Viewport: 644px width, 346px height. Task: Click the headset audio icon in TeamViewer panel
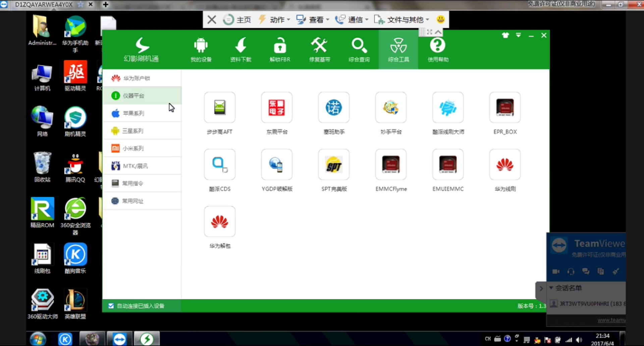[x=571, y=272]
